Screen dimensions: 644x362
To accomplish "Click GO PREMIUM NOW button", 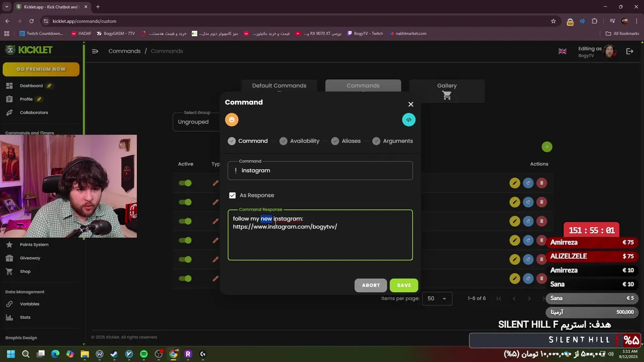I will pyautogui.click(x=41, y=69).
